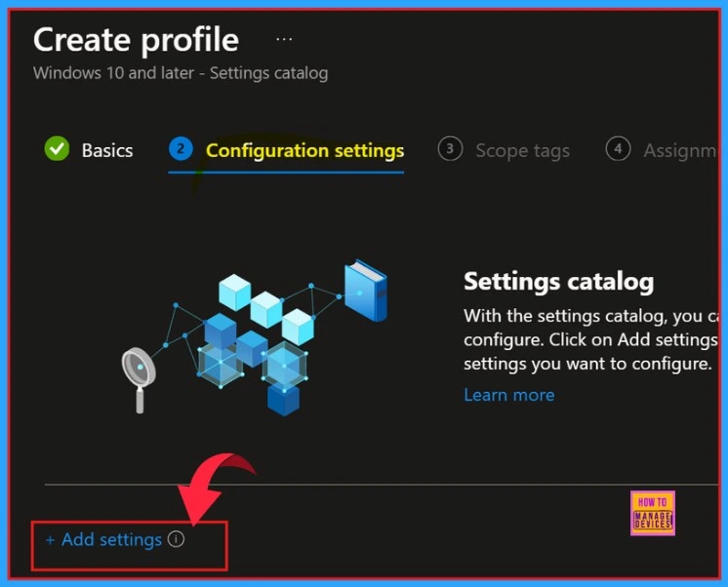
Task: Open the Configuration settings tab
Action: click(304, 151)
